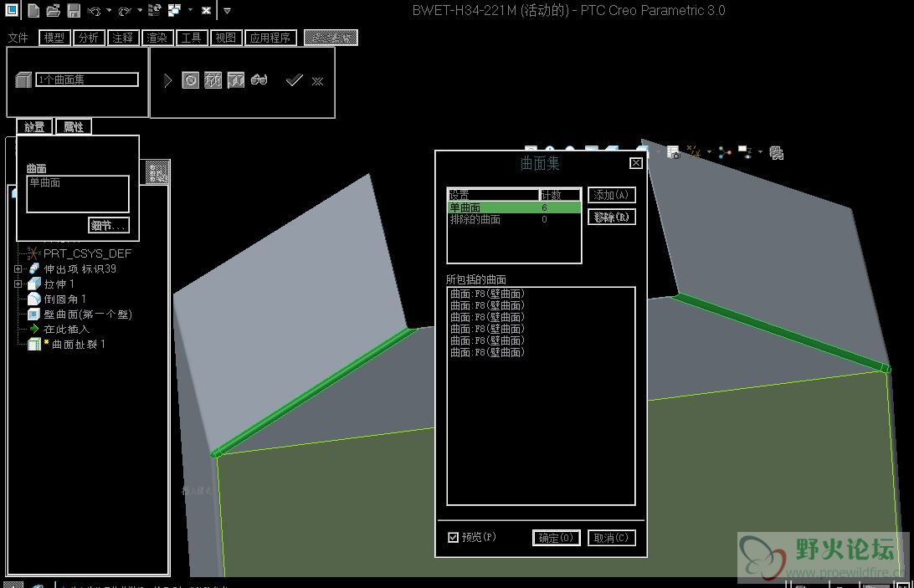
Task: Click the attached preview icon
Action: (235, 79)
